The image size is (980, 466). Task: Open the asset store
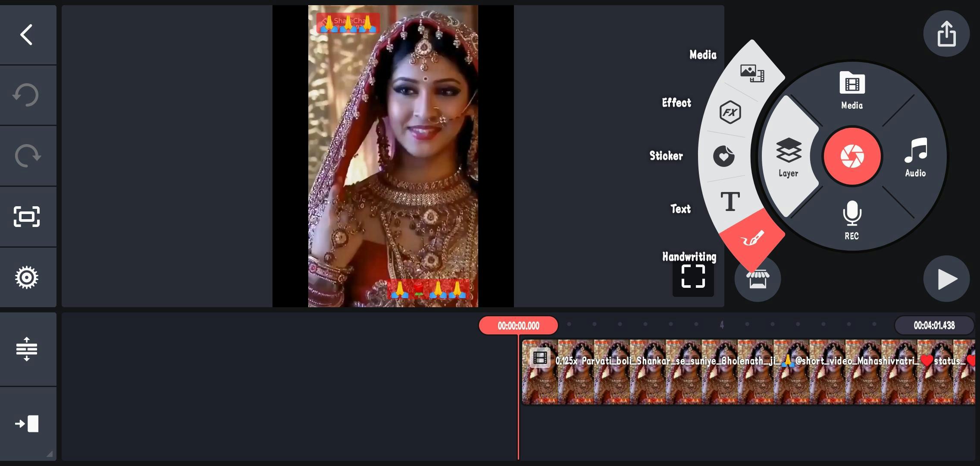pos(758,279)
